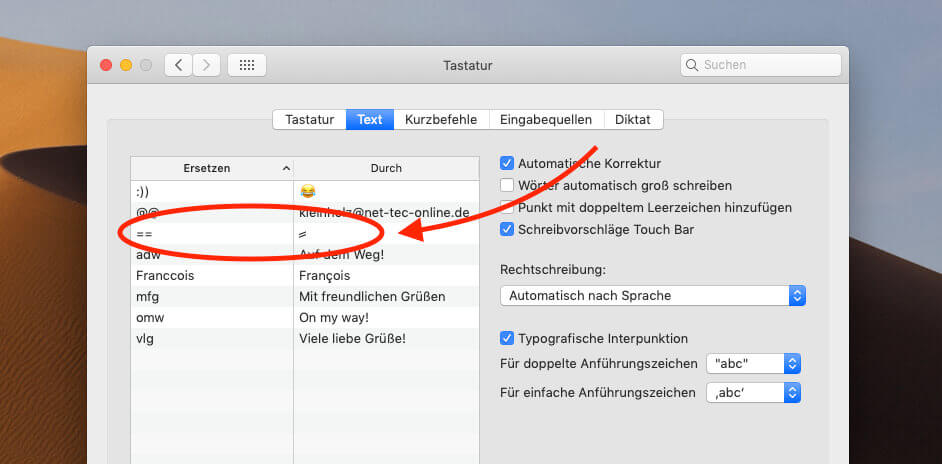Viewport: 942px width, 464px height.
Task: Open the Diktat tab
Action: tap(633, 119)
